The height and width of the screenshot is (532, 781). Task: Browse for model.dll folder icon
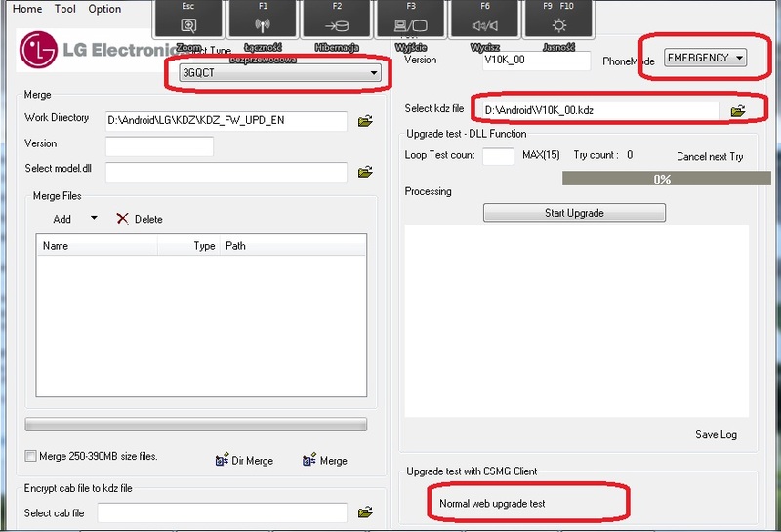(365, 173)
